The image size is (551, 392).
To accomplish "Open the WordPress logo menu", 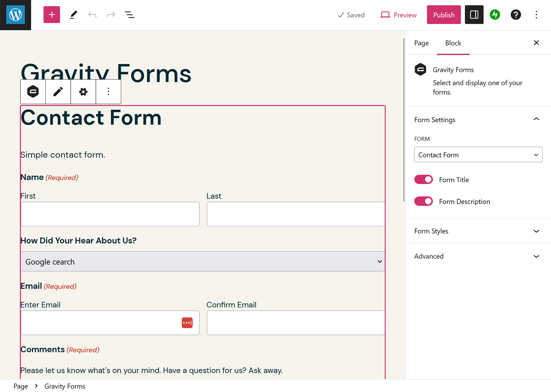I will click(15, 15).
